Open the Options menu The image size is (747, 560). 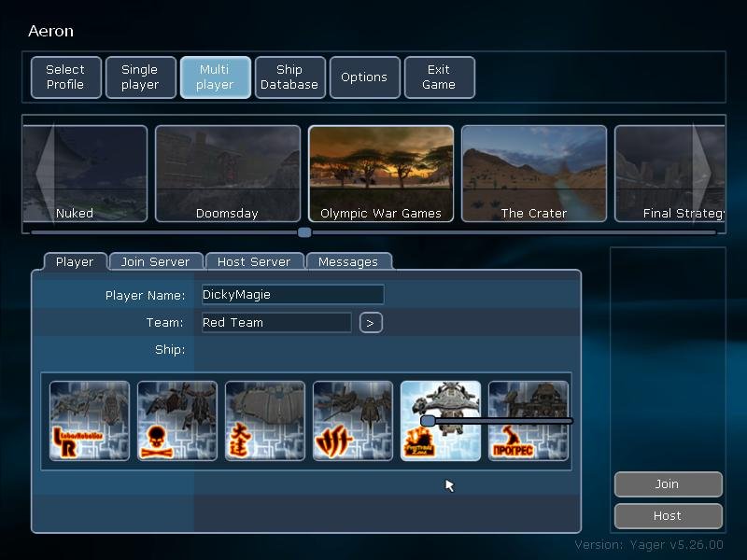point(364,77)
